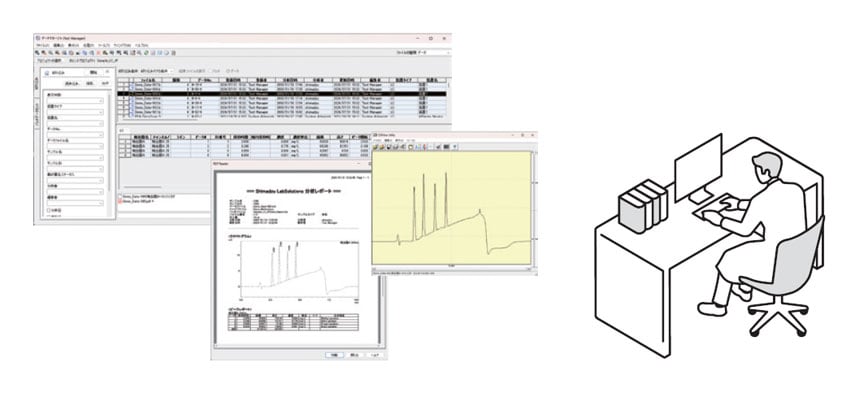The width and height of the screenshot is (863, 395).
Task: Click the first folder icon in chromatogram window toolbar
Action: click(375, 147)
